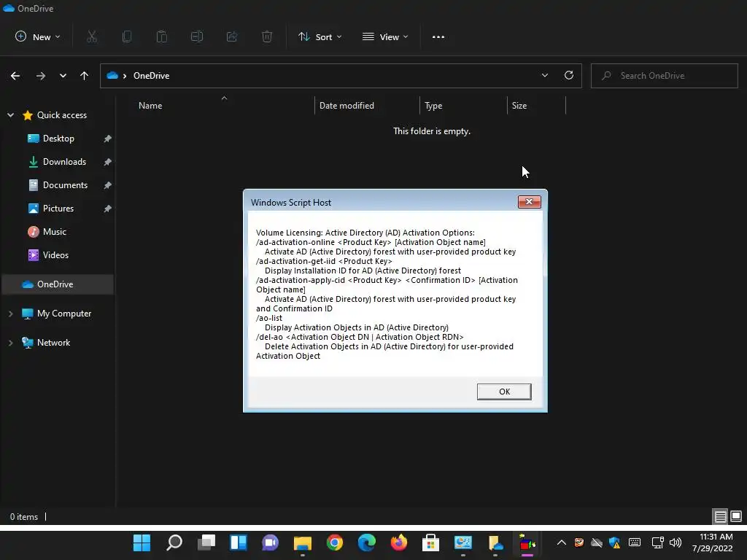
Task: Select OneDrive in navigation pane
Action: click(x=58, y=284)
